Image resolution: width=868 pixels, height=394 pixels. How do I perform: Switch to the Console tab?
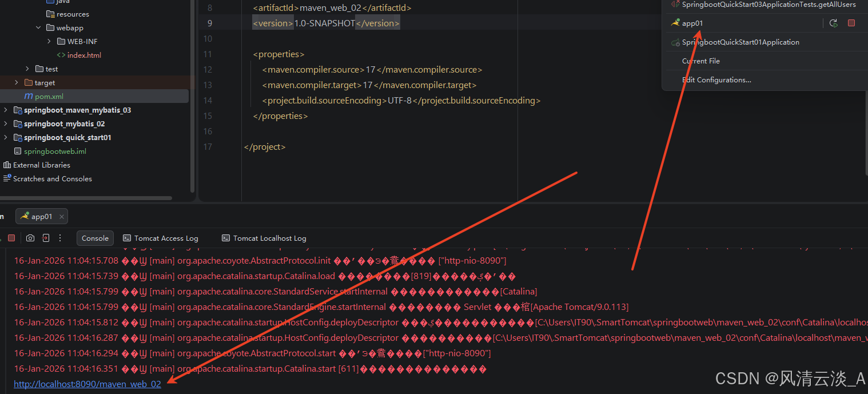95,238
